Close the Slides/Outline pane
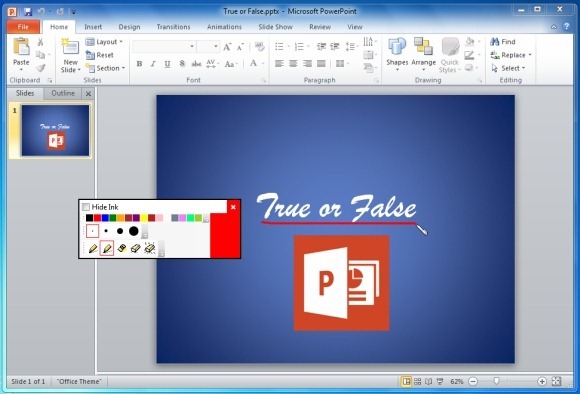This screenshot has height=394, width=580. (88, 94)
